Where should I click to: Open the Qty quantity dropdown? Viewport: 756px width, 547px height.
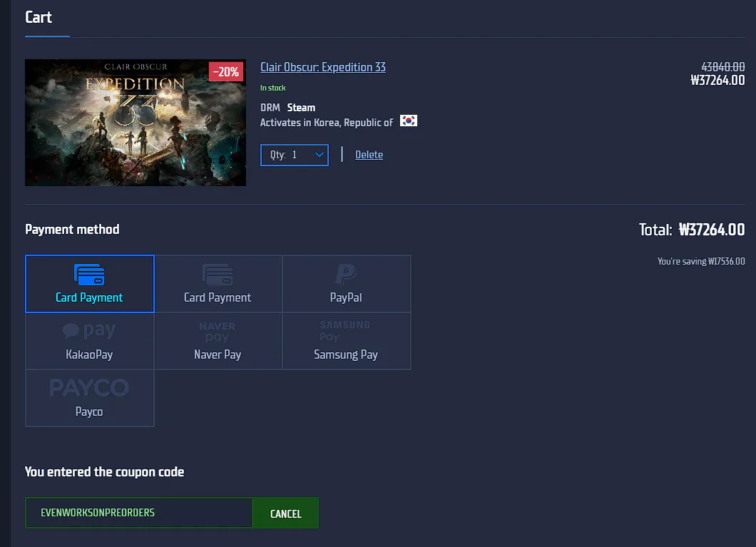tap(295, 155)
